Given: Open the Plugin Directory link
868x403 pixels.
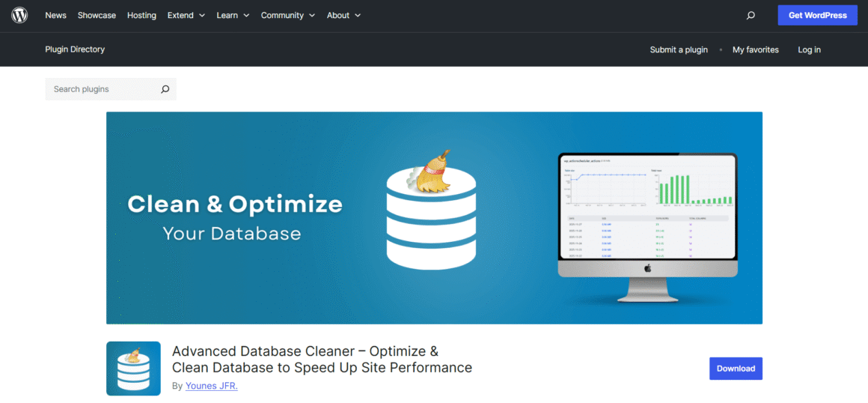Looking at the screenshot, I should point(75,49).
